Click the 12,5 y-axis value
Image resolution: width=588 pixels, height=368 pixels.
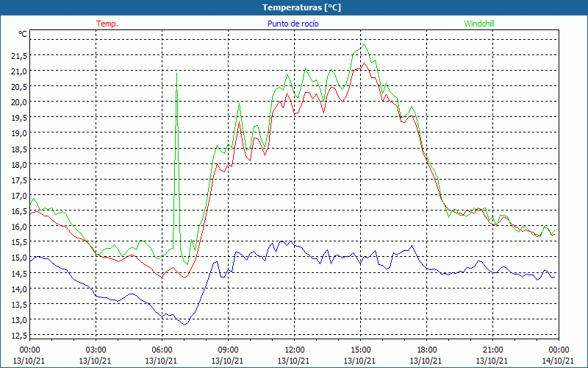tap(19, 336)
